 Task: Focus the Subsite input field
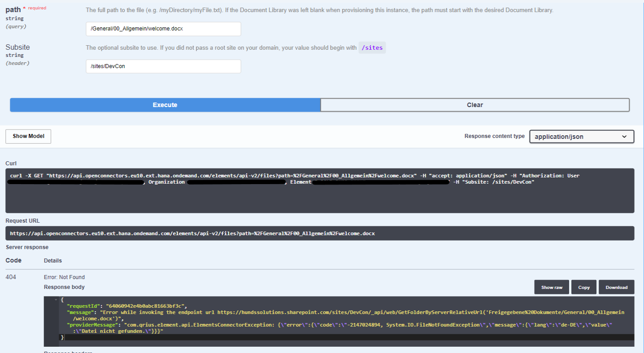pyautogui.click(x=163, y=66)
